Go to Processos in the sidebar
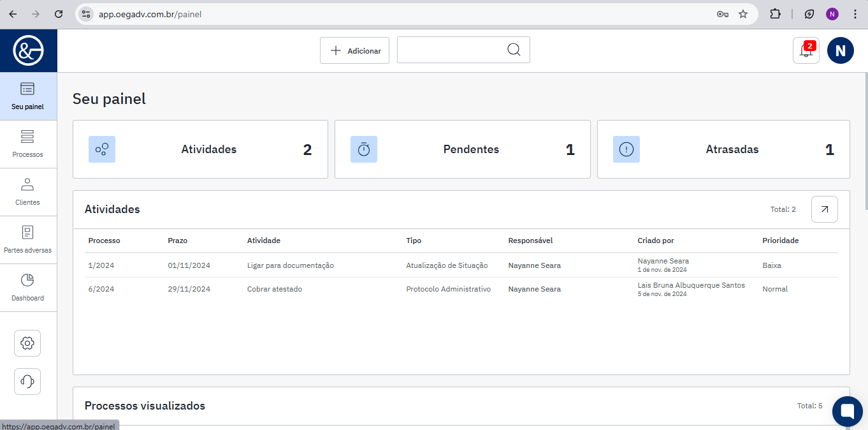 point(28,144)
